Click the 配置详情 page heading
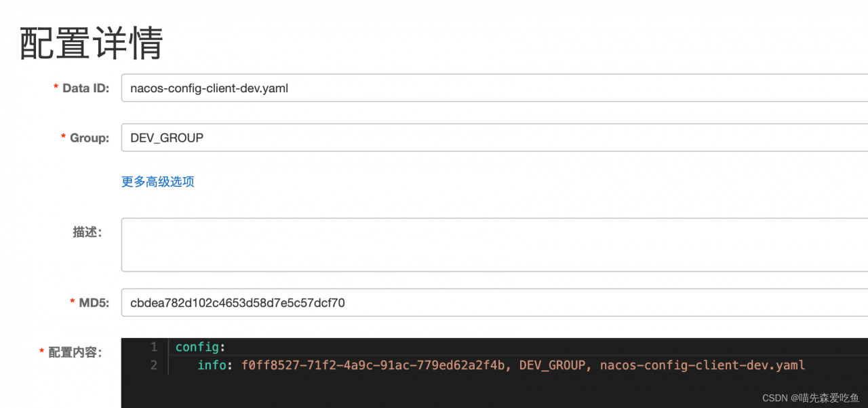The image size is (868, 408). (92, 43)
